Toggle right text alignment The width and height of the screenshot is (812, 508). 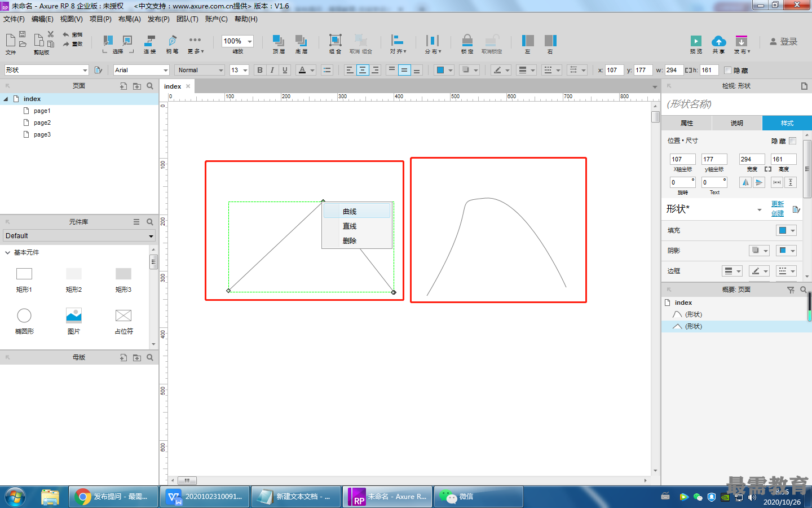(375, 70)
